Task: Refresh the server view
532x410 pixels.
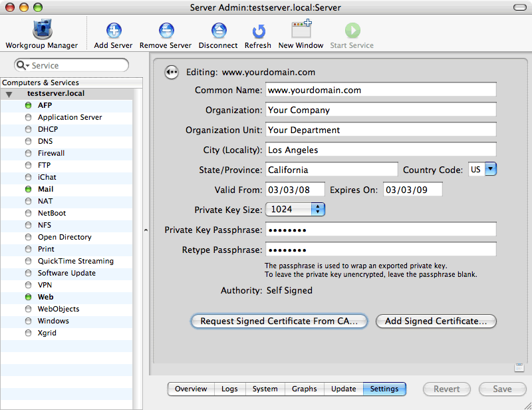Action: [259, 31]
